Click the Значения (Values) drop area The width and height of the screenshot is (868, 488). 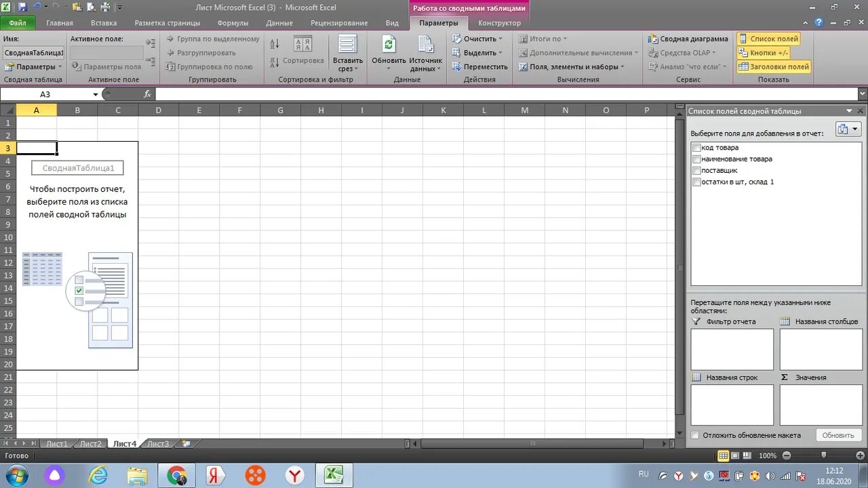[x=821, y=405]
